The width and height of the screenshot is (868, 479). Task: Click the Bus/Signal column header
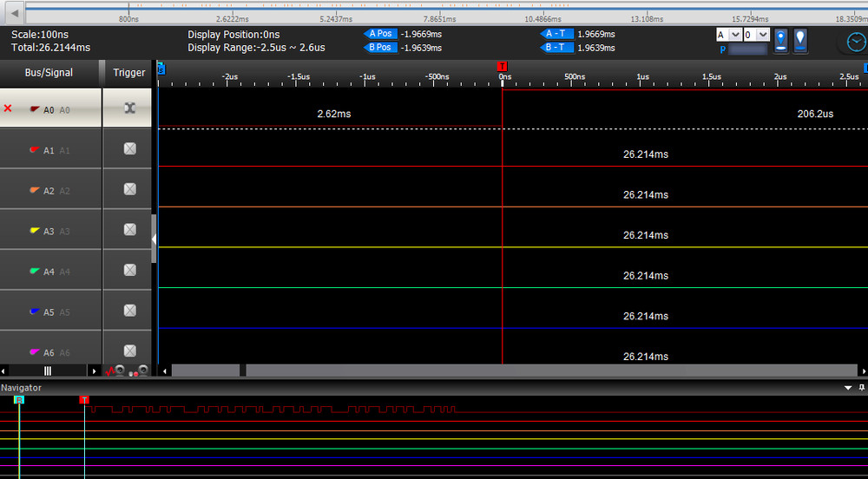click(x=49, y=73)
